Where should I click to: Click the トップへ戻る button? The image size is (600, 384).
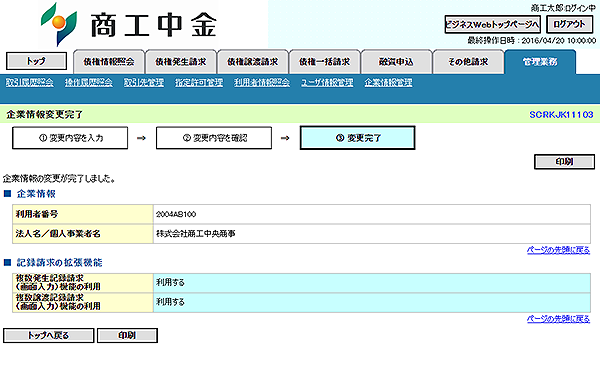(x=49, y=335)
